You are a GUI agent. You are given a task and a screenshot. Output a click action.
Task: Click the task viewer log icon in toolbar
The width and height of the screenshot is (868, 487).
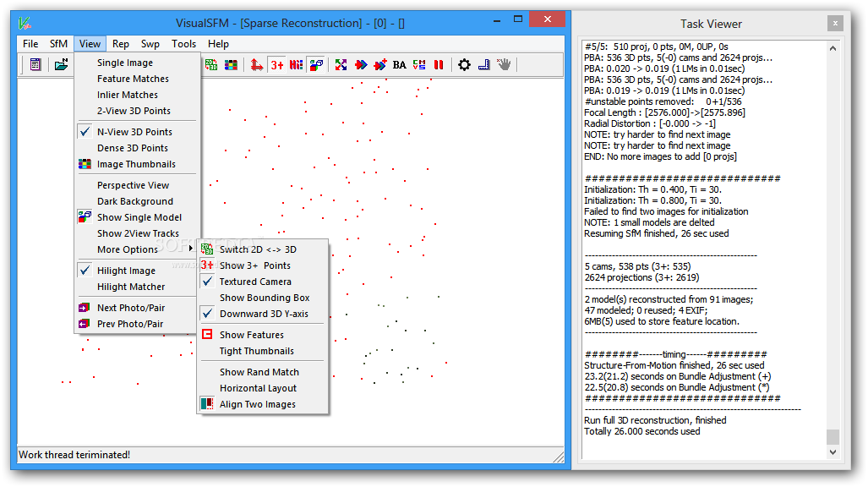(35, 65)
